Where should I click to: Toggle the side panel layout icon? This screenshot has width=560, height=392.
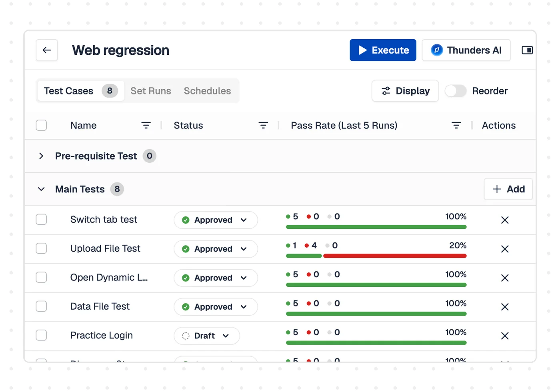527,50
